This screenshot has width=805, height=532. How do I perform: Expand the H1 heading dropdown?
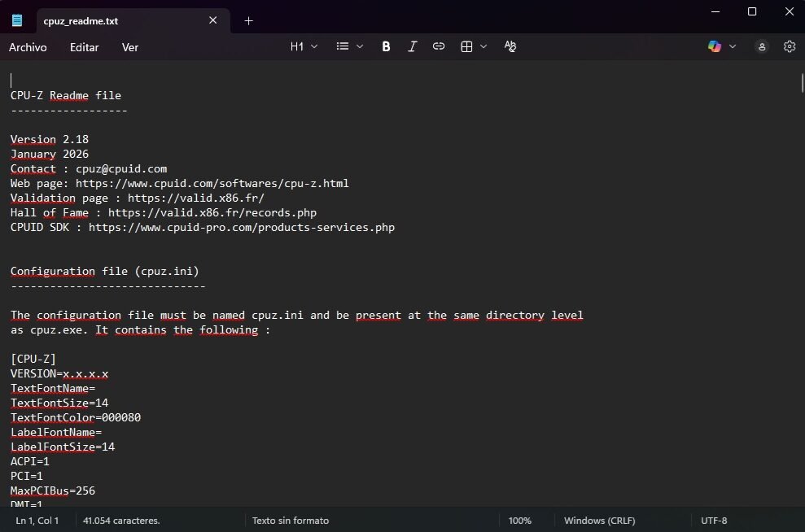click(304, 47)
